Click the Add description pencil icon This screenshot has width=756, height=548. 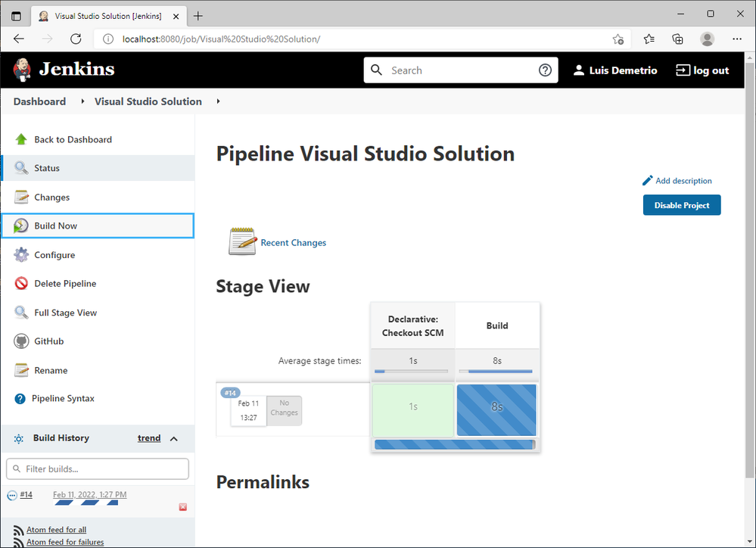648,180
